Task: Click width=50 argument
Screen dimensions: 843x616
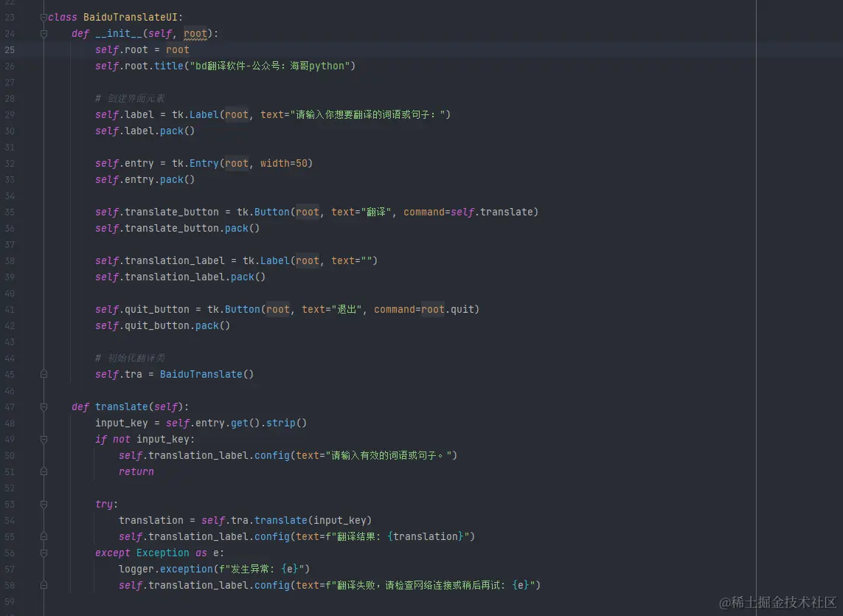Action: pos(283,163)
